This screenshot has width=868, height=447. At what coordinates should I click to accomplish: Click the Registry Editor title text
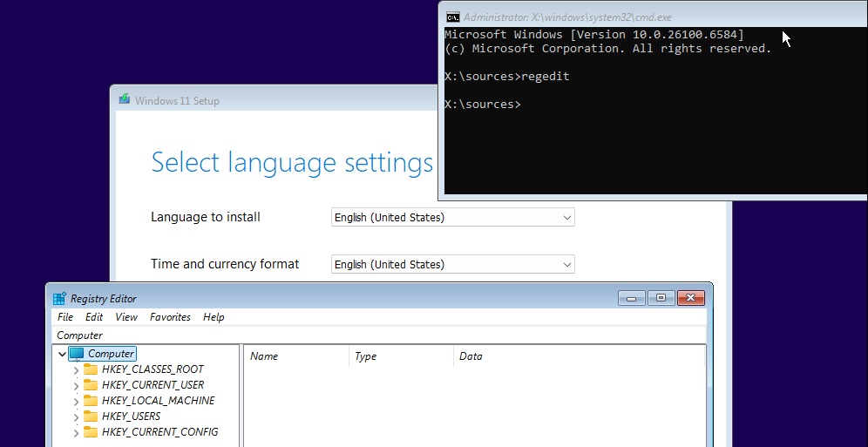point(104,299)
